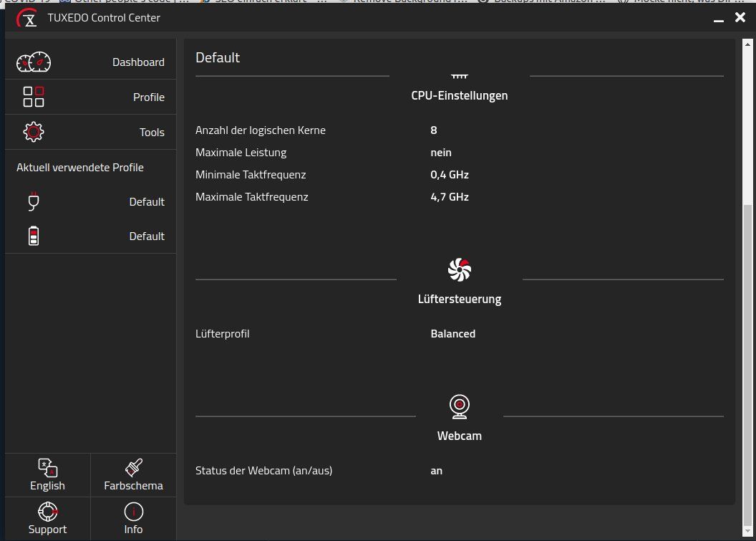Click the TUXEDO logo icon
756x541 pixels.
27,18
